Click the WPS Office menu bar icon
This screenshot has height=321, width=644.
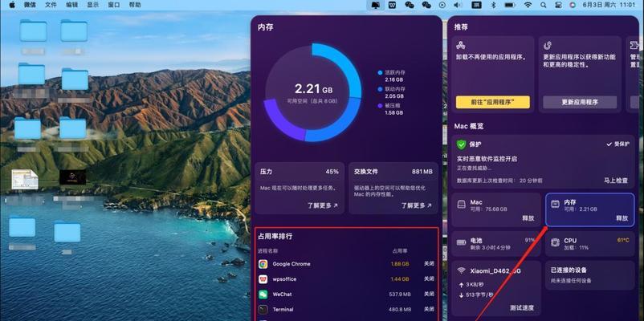392,5
